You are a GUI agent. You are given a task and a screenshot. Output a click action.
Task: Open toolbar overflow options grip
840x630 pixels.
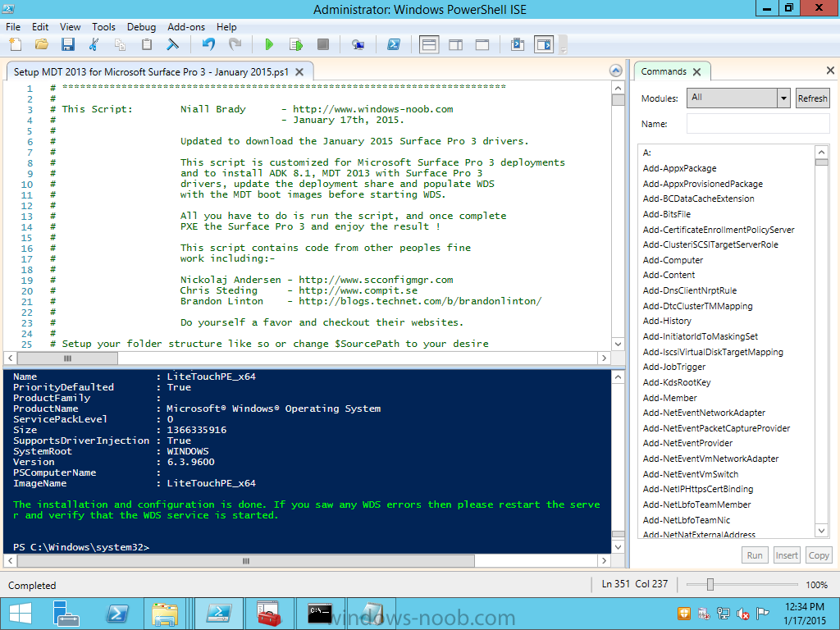(x=563, y=46)
